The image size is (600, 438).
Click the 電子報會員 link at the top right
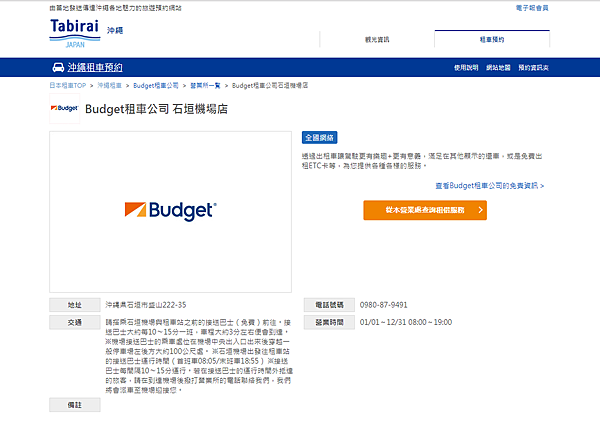point(532,8)
